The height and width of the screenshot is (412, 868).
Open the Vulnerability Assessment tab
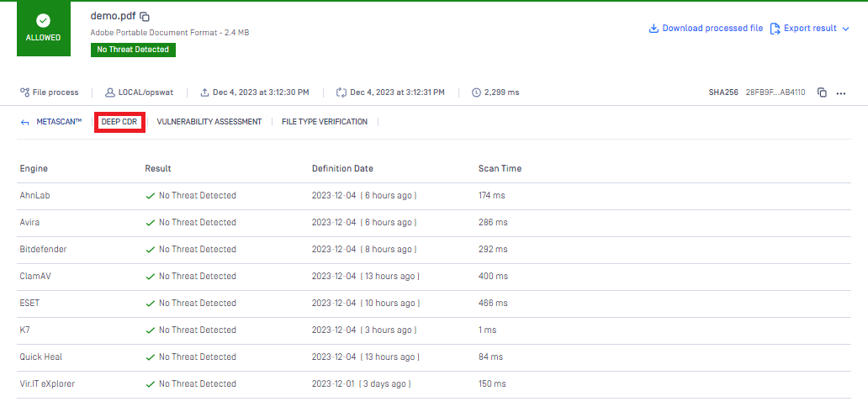[209, 122]
